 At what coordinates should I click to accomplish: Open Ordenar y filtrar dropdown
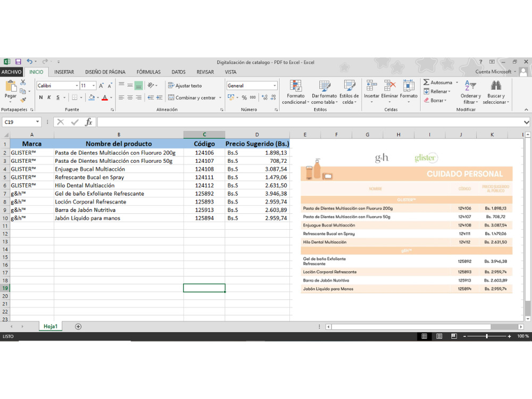(x=471, y=92)
